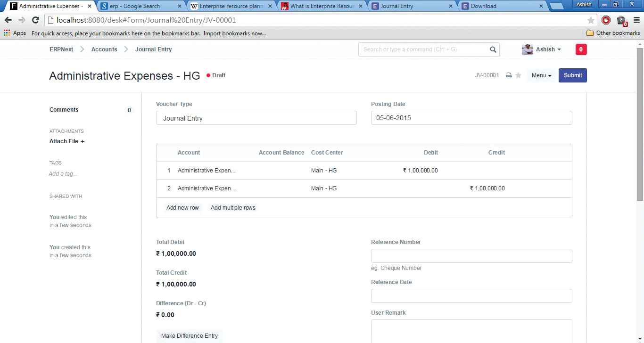
Task: Submit the journal entry
Action: point(572,75)
